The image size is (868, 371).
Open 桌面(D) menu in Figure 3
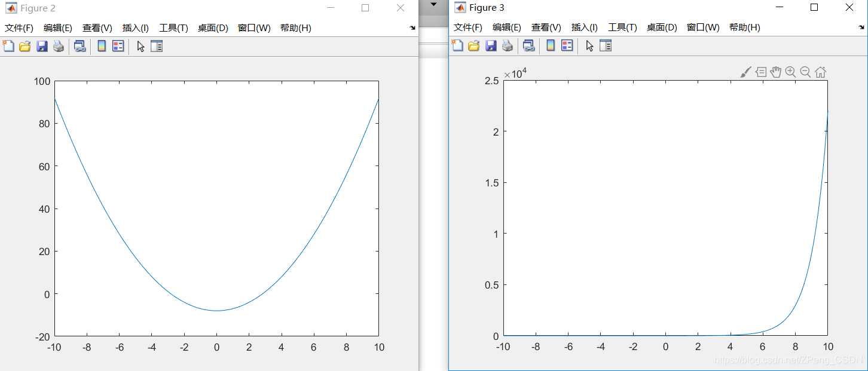[662, 27]
